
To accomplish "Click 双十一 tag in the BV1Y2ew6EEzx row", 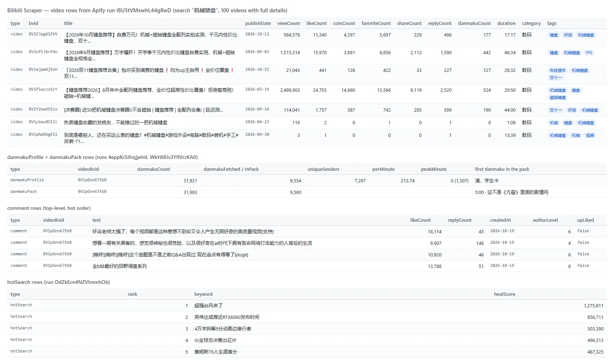I will (555, 110).
